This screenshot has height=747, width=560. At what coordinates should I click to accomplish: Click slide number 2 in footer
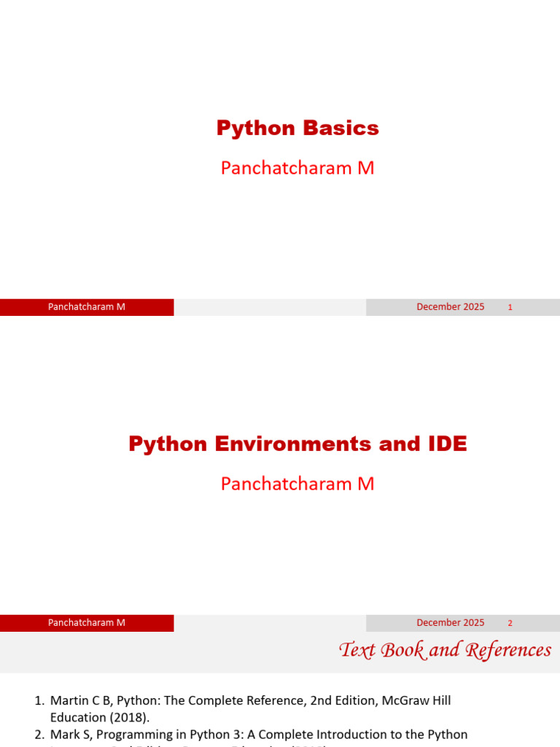[x=510, y=623]
